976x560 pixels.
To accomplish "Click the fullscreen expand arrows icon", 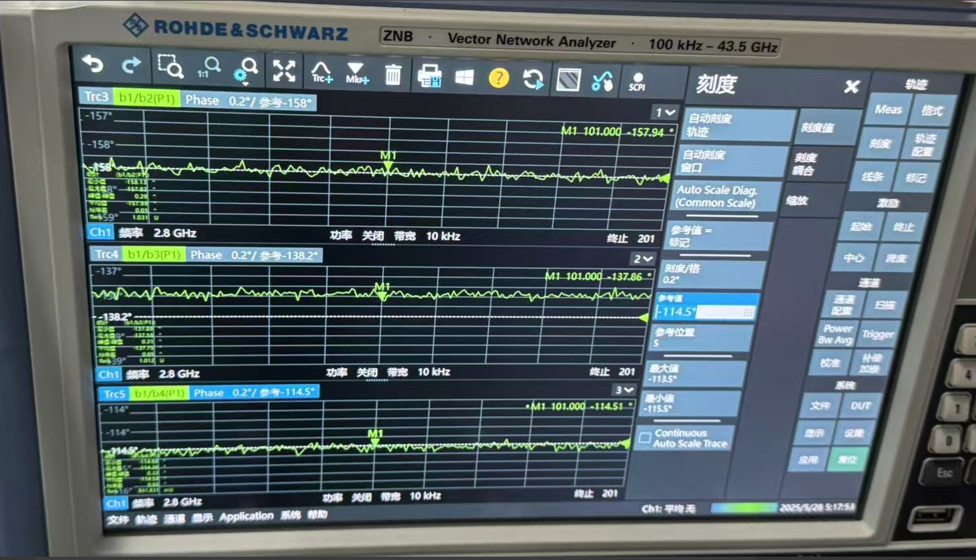I will [x=284, y=71].
